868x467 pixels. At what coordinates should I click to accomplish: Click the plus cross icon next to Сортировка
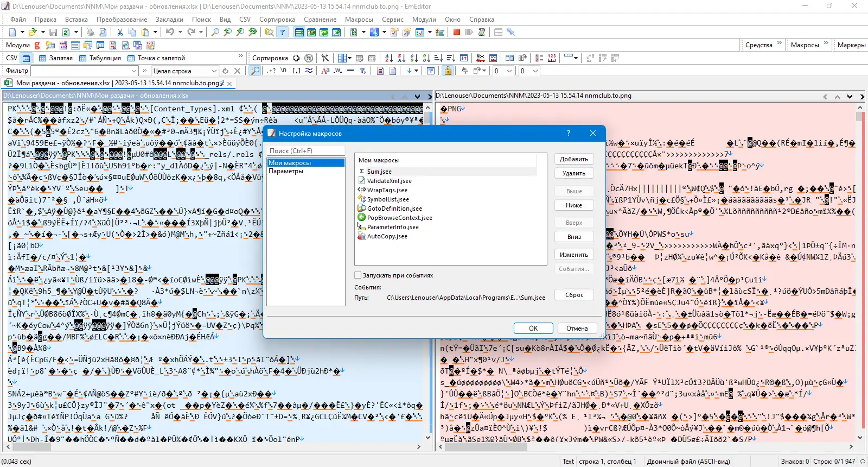296,58
